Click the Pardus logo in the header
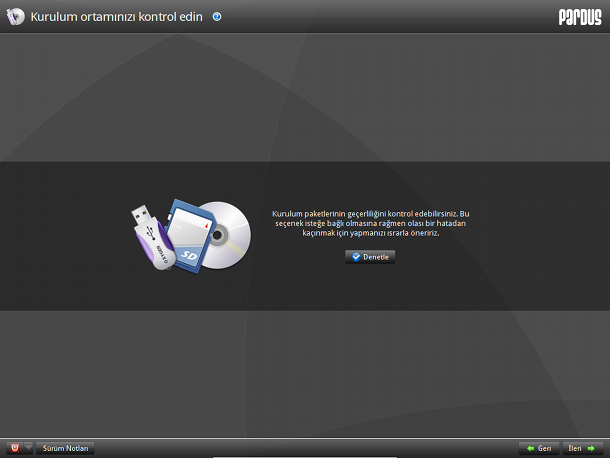This screenshot has width=610, height=458. click(x=580, y=17)
